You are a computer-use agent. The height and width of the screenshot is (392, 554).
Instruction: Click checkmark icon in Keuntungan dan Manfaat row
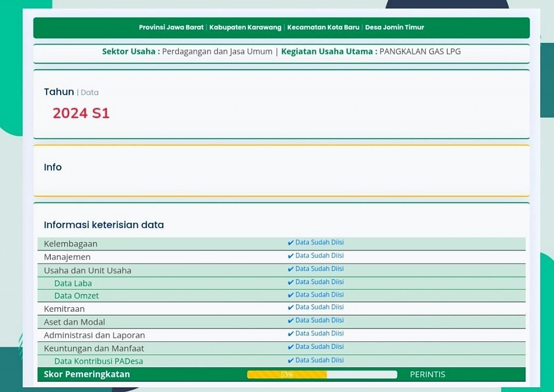click(x=291, y=347)
